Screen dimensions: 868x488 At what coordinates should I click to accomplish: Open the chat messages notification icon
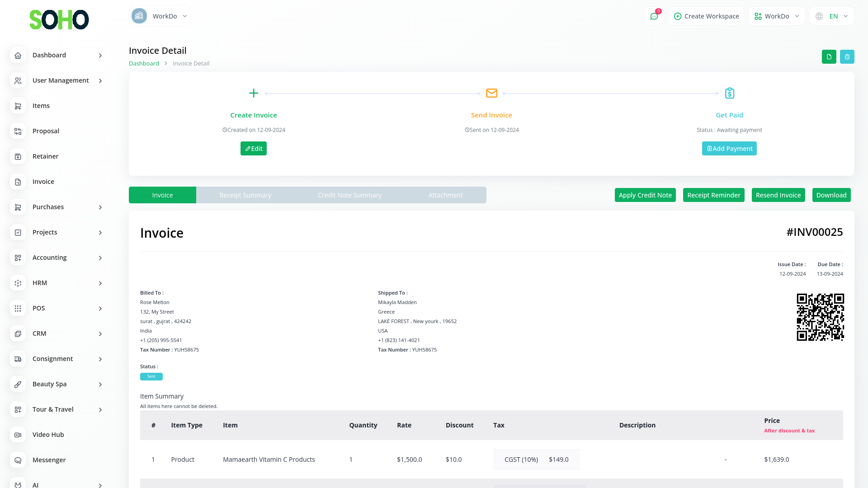[654, 16]
